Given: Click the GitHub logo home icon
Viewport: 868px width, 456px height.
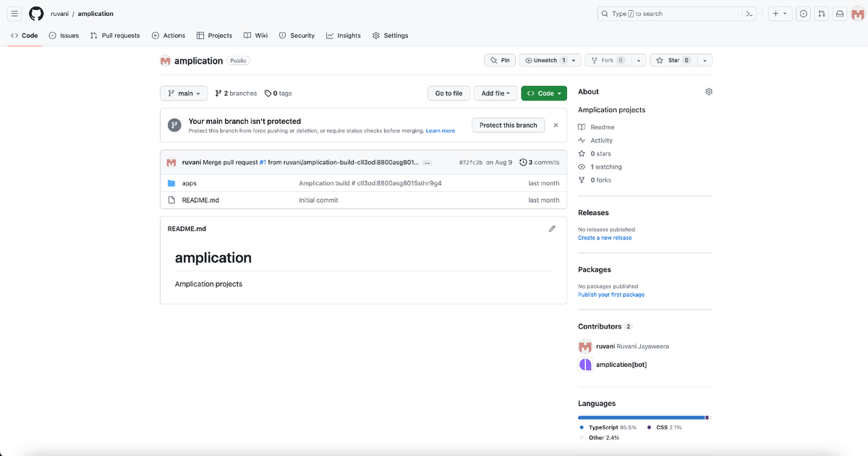Looking at the screenshot, I should (x=36, y=14).
